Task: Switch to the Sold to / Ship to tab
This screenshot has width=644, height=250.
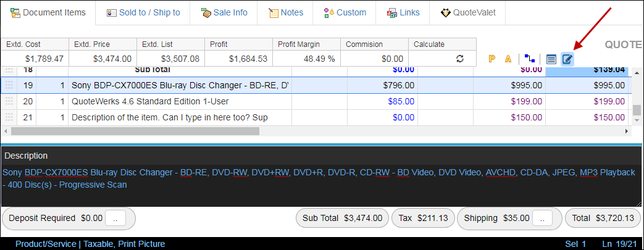Action: 143,13
